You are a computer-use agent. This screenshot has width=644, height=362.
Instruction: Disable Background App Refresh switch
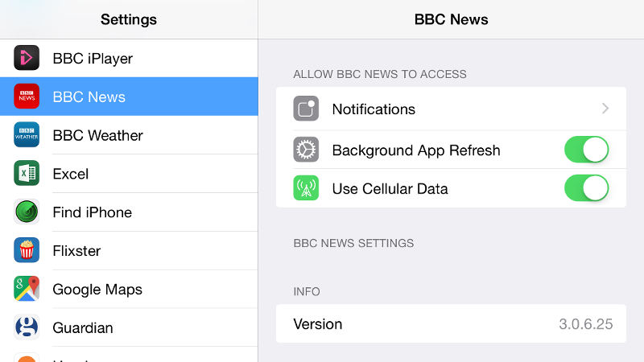click(x=587, y=150)
